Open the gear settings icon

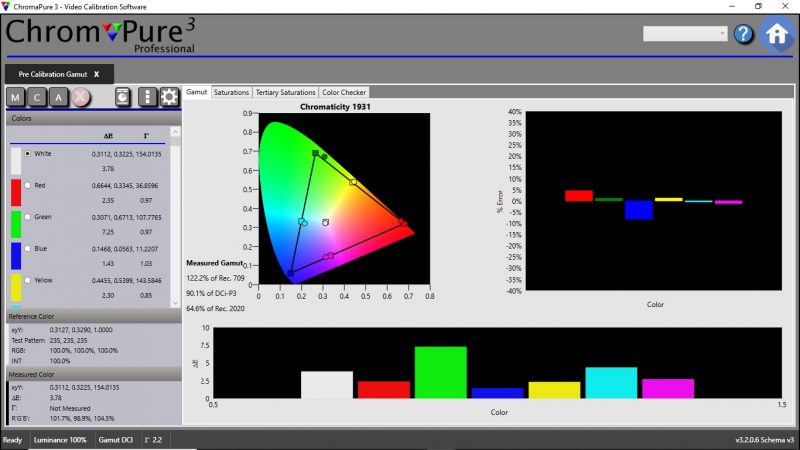tap(169, 97)
